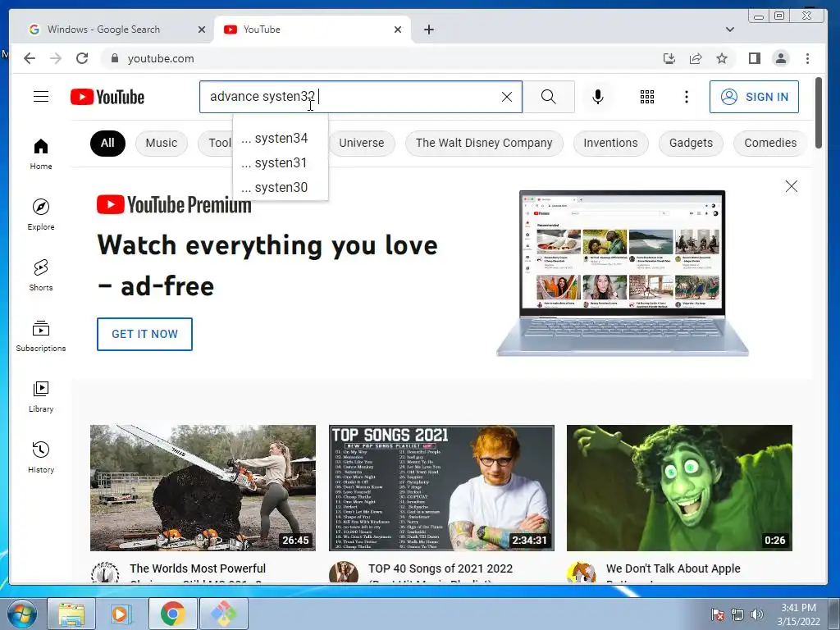
Task: Open network icon in system tray
Action: (x=737, y=614)
